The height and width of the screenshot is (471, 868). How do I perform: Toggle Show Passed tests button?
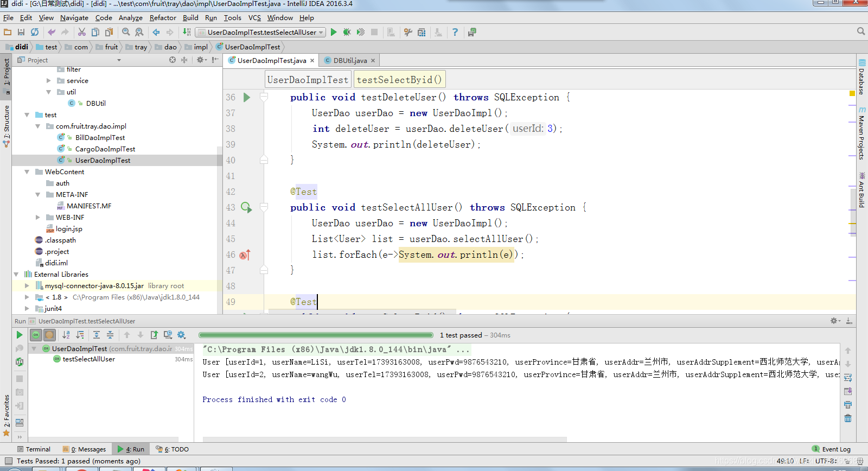(36, 335)
